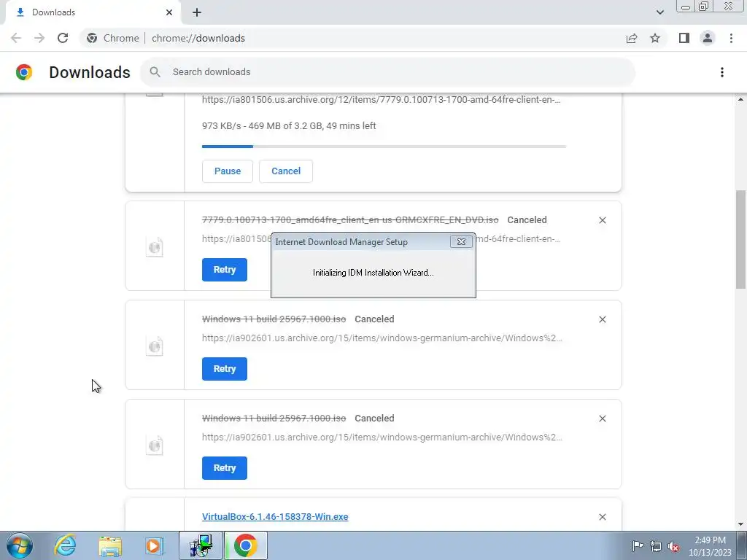Image resolution: width=747 pixels, height=560 pixels.
Task: Retry the canceled 7779.0.100713 ISO download
Action: [225, 270]
